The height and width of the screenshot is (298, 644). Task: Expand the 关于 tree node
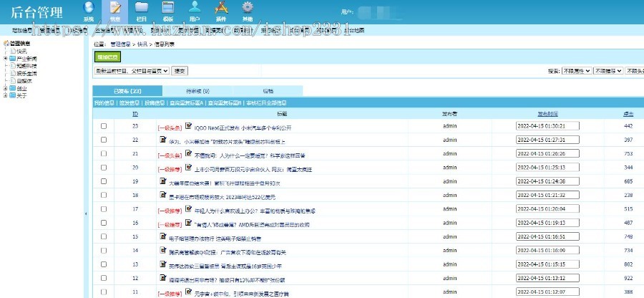(x=5, y=95)
